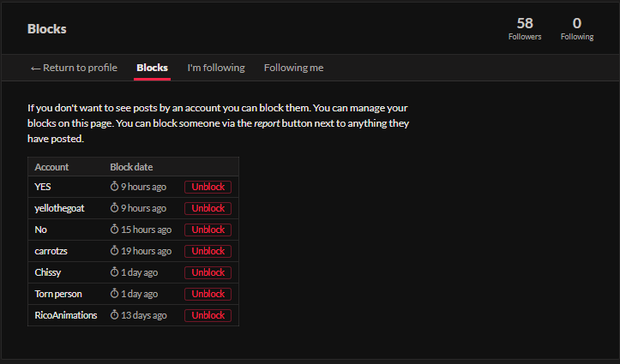Viewport: 620px width, 364px height.
Task: Click the stopwatch icon in the YES row
Action: pyautogui.click(x=114, y=187)
